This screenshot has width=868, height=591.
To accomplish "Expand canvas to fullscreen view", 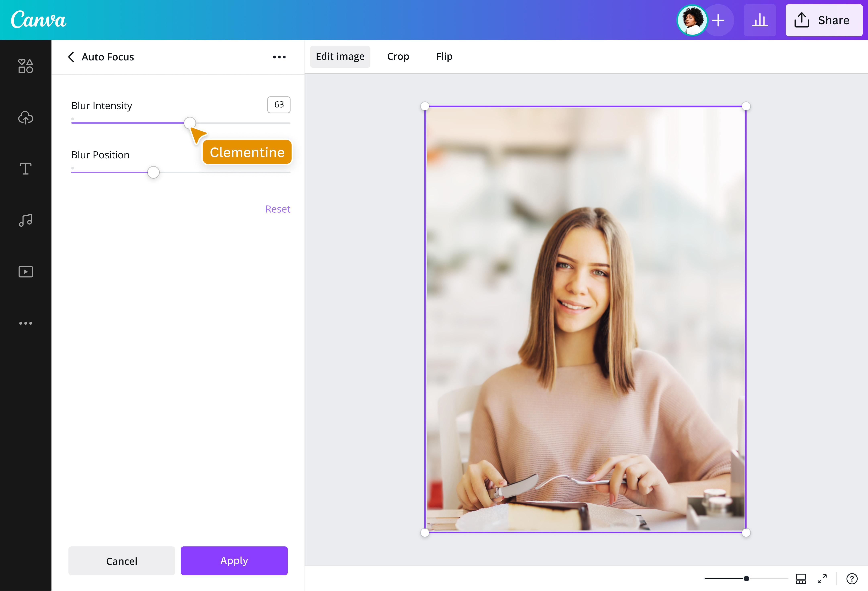I will (821, 579).
